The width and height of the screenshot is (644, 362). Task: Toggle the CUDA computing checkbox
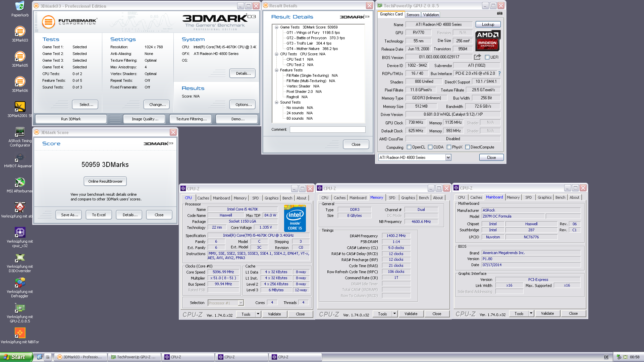tap(430, 147)
